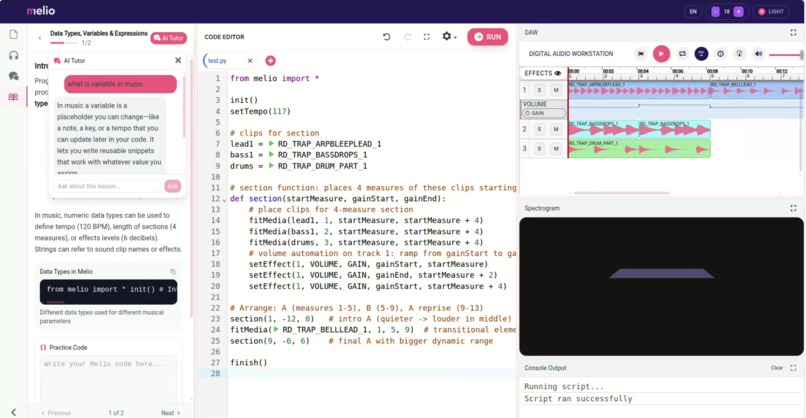The height and width of the screenshot is (418, 806).
Task: Expand Spectrogram panel to fullscreen
Action: [x=793, y=208]
